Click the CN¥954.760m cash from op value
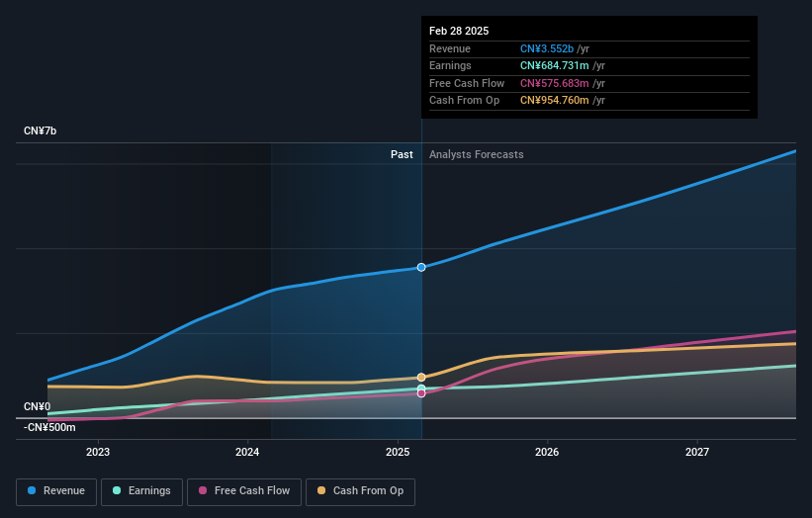The height and width of the screenshot is (518, 812). (x=555, y=101)
